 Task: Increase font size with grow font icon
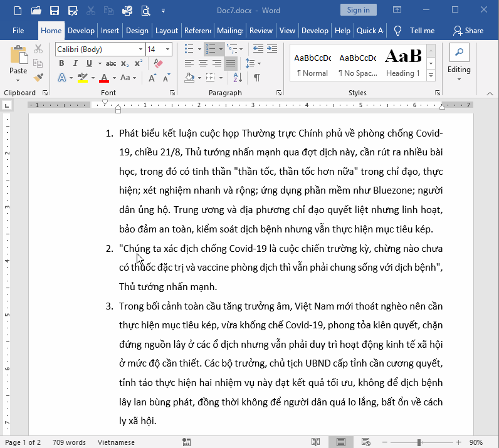pos(152,78)
